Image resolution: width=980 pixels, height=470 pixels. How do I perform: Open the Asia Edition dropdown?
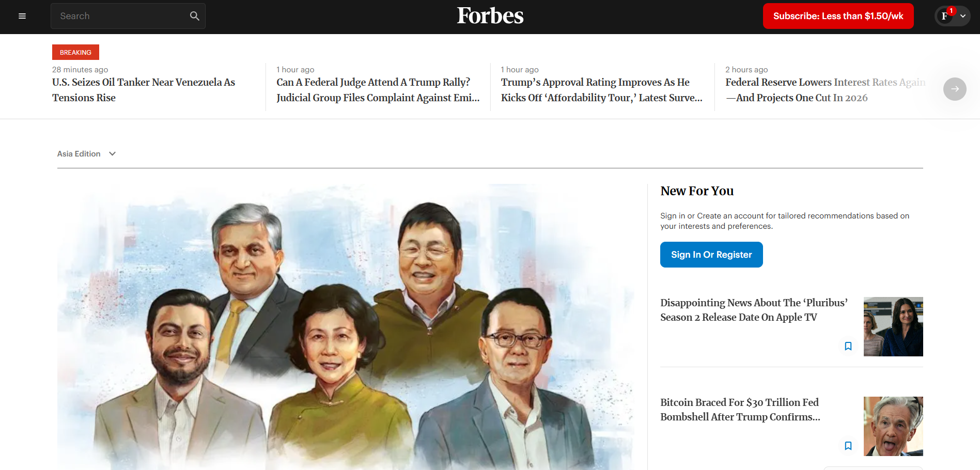click(x=87, y=154)
